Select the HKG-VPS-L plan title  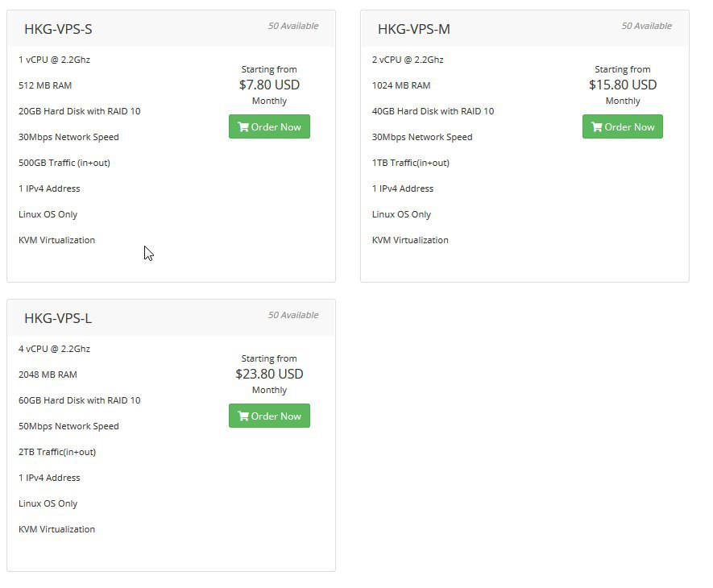coord(58,318)
